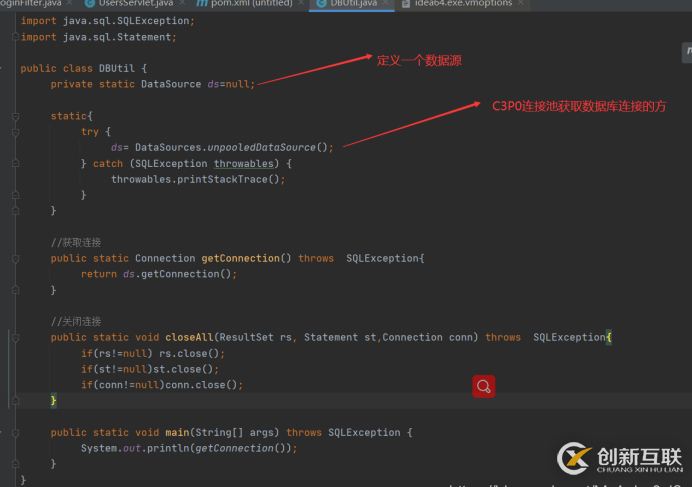Image resolution: width=692 pixels, height=487 pixels.
Task: Click the Maven 'm' icon on pom.xml tab
Action: [201, 4]
